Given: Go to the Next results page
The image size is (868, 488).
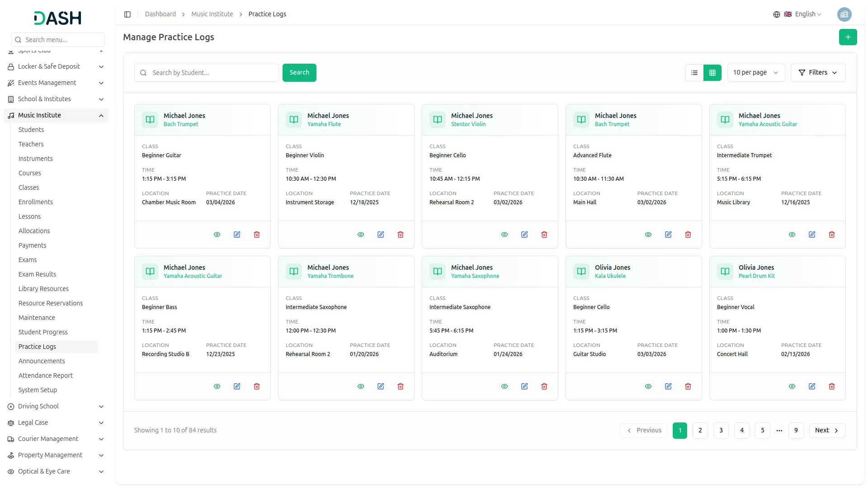Looking at the screenshot, I should coord(827,431).
